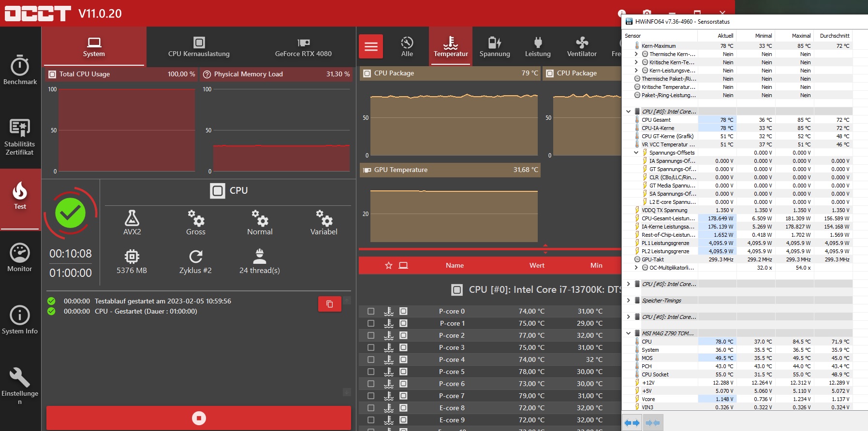Tick the checkbox for P-core 1
Viewport: 868px width, 431px height.
pos(371,323)
